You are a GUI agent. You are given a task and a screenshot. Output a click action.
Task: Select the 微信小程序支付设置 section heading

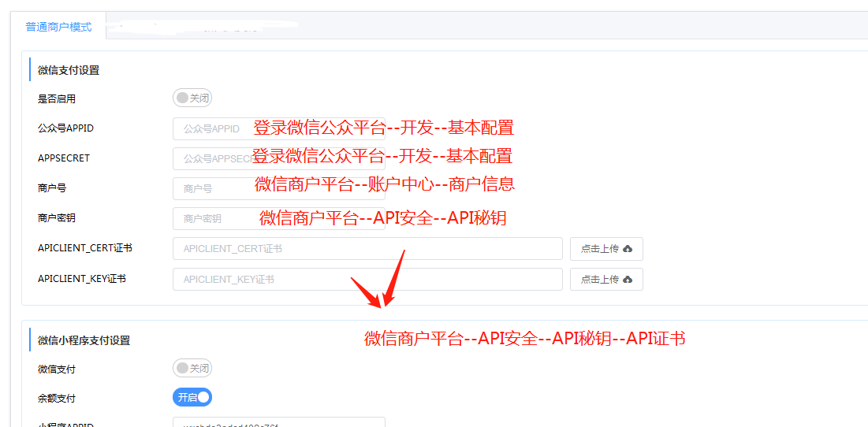tap(84, 340)
